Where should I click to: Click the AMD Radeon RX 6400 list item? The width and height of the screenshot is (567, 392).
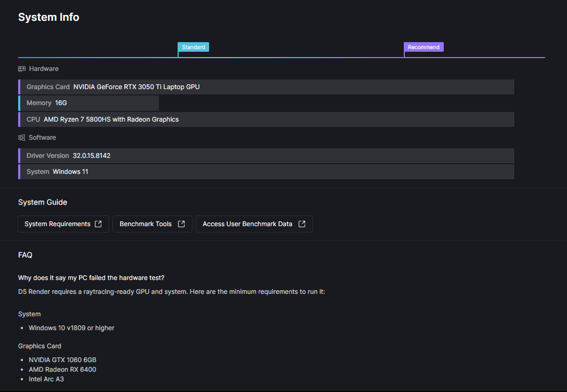pyautogui.click(x=62, y=370)
